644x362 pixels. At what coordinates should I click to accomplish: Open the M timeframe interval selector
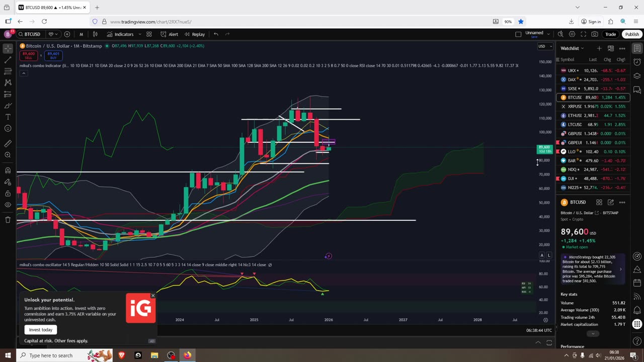pyautogui.click(x=81, y=34)
